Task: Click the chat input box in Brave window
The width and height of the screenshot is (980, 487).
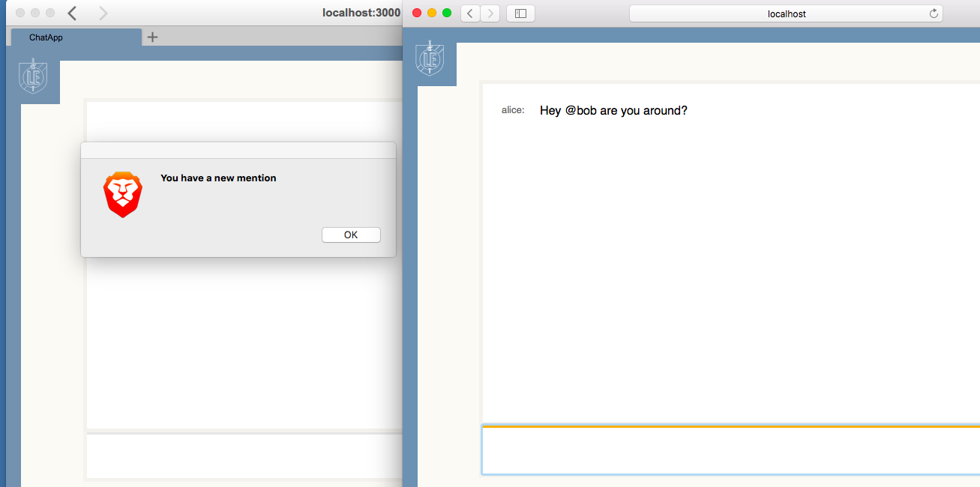Action: pyautogui.click(x=244, y=456)
